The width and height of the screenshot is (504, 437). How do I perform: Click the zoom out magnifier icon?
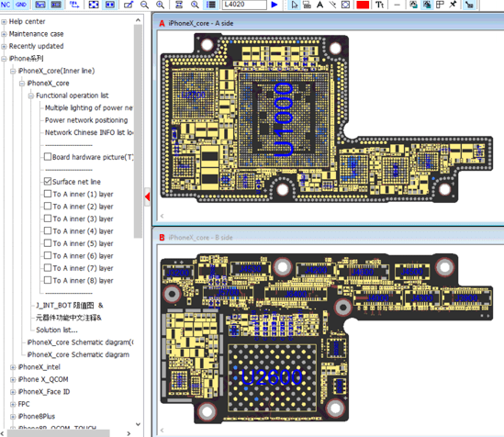pyautogui.click(x=144, y=5)
